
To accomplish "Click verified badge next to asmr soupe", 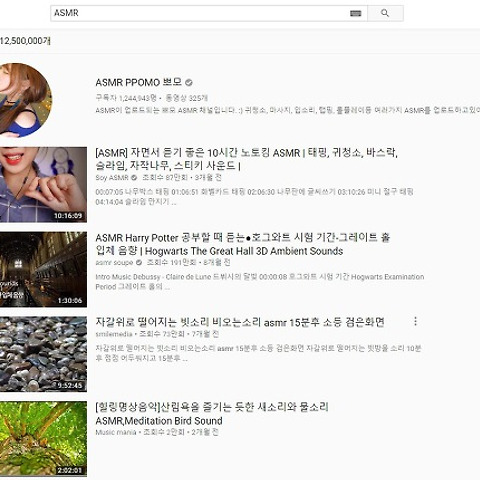I will pos(139,262).
